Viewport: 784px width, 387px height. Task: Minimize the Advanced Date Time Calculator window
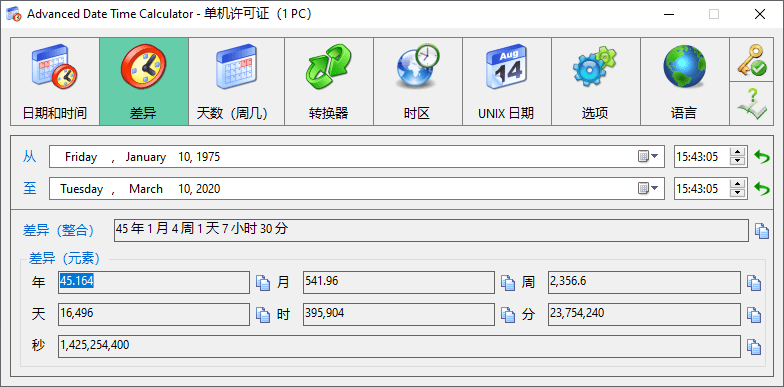click(x=668, y=14)
